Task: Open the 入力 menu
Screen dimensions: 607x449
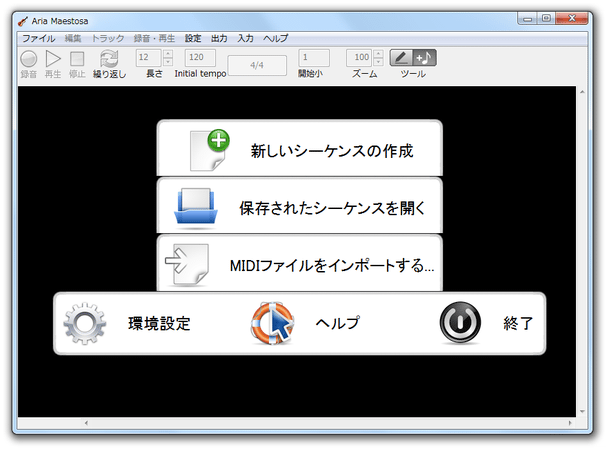Action: pos(245,38)
